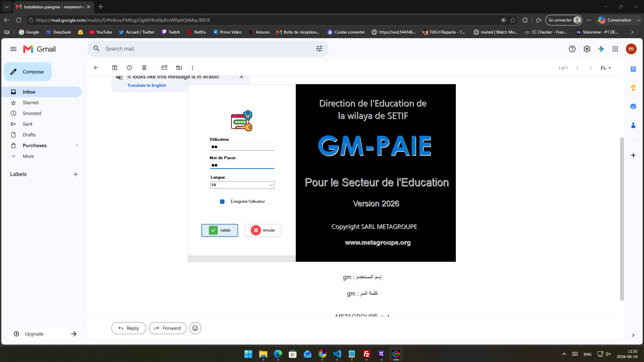Viewport: 644px width, 362px height.
Task: Open Purchases category
Action: pos(42,145)
